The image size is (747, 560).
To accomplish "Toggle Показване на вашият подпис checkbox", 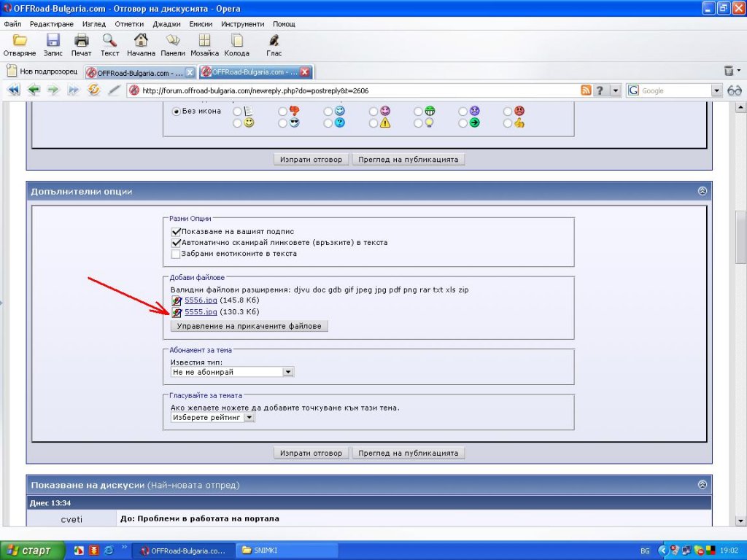I will point(176,232).
